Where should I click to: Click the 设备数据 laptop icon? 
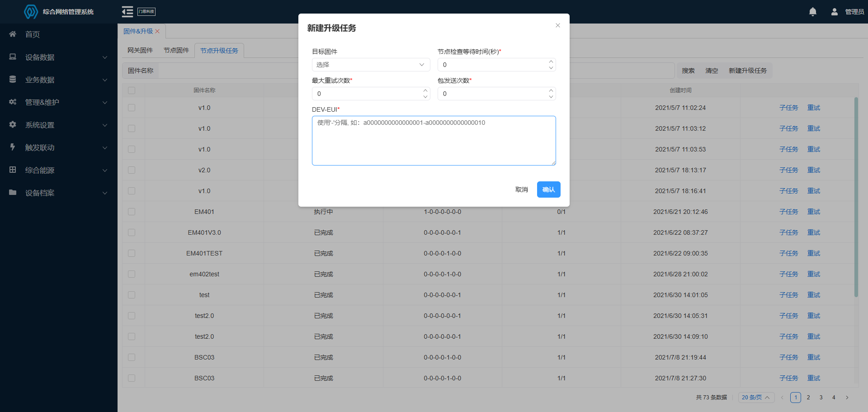(13, 57)
